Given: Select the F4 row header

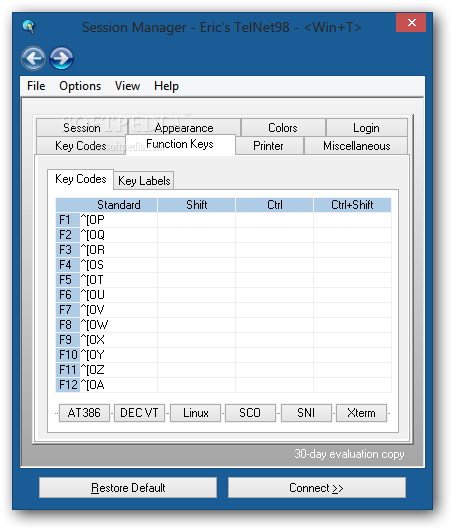Looking at the screenshot, I should point(68,265).
